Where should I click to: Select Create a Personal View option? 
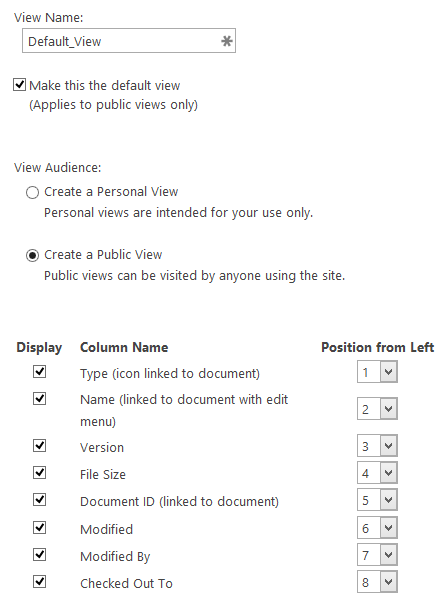point(32,192)
